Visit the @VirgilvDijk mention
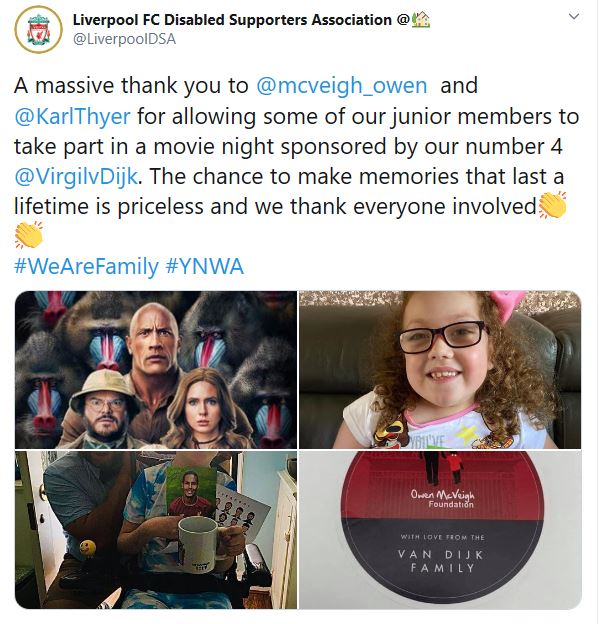Viewport: 599px width, 624px height. [76, 176]
